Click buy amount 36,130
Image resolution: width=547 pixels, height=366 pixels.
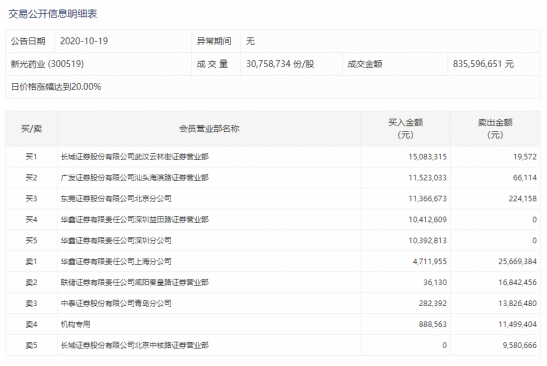(435, 283)
